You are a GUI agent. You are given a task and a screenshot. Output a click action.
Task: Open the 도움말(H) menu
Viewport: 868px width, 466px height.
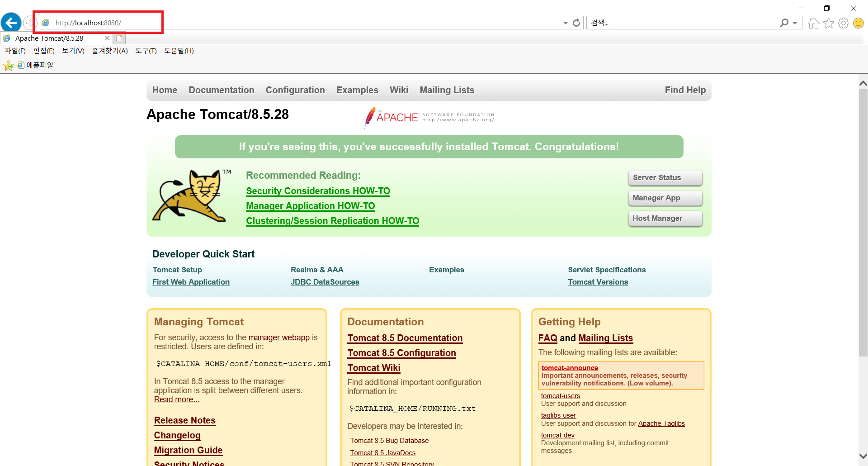coord(179,51)
